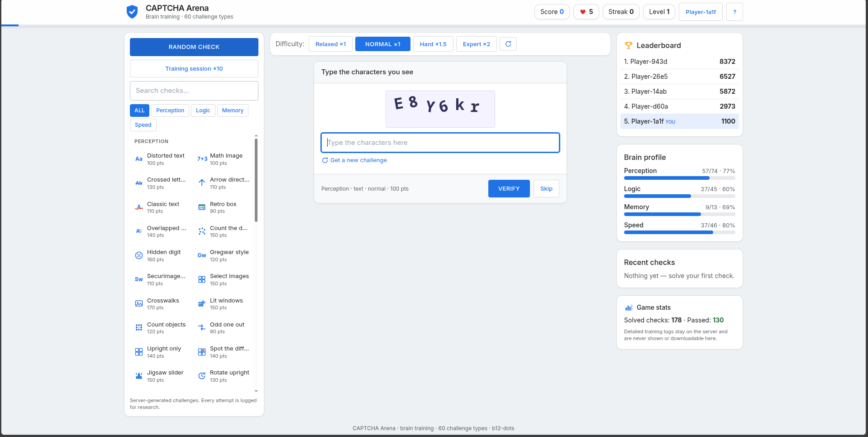This screenshot has height=437, width=868.
Task: Open the Securimage challenge
Action: point(161,279)
